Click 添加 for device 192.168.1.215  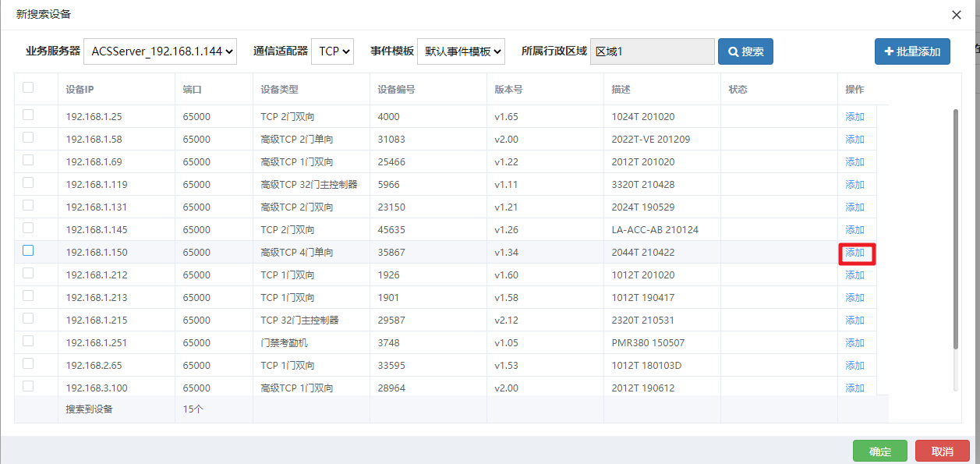(856, 320)
